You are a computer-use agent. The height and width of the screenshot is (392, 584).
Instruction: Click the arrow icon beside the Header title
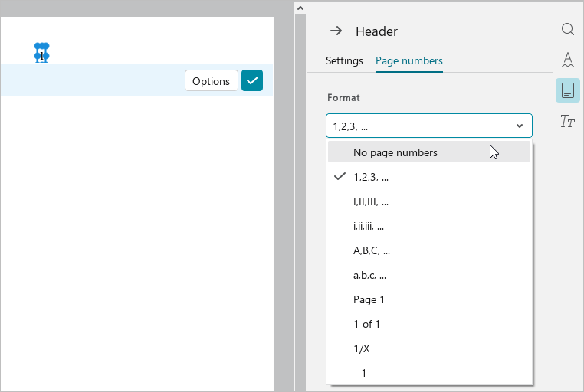point(336,31)
